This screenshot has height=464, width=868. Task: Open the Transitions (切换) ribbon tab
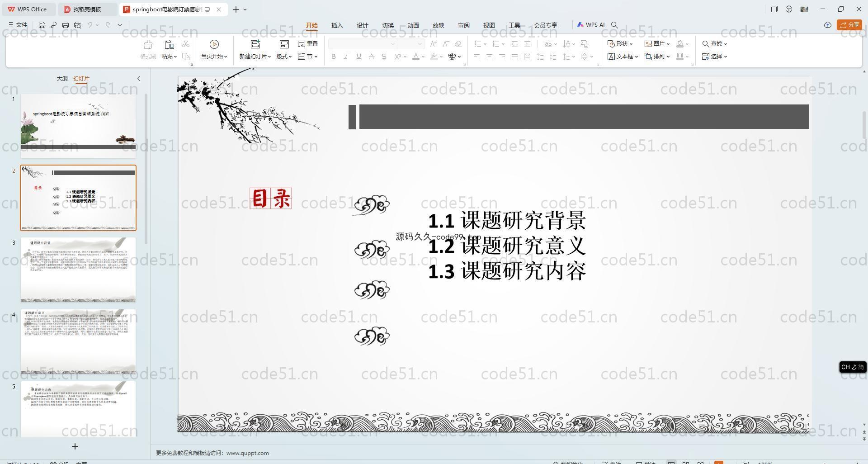388,25
